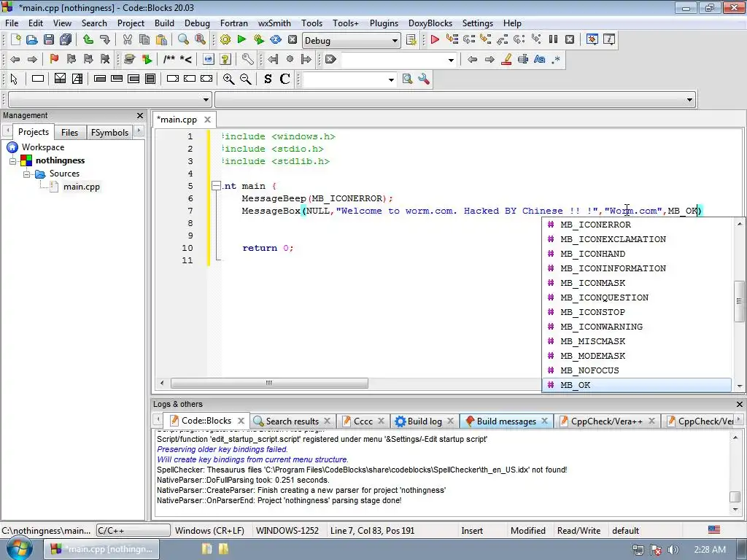This screenshot has height=560, width=747.
Task: Open the Settings menu
Action: [477, 23]
